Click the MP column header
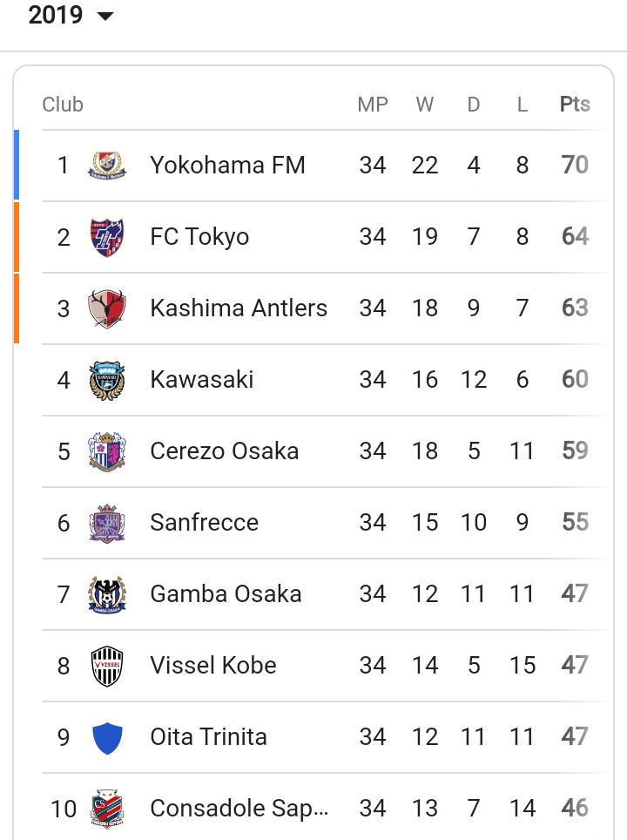Screen dimensions: 627x840 pos(373,104)
